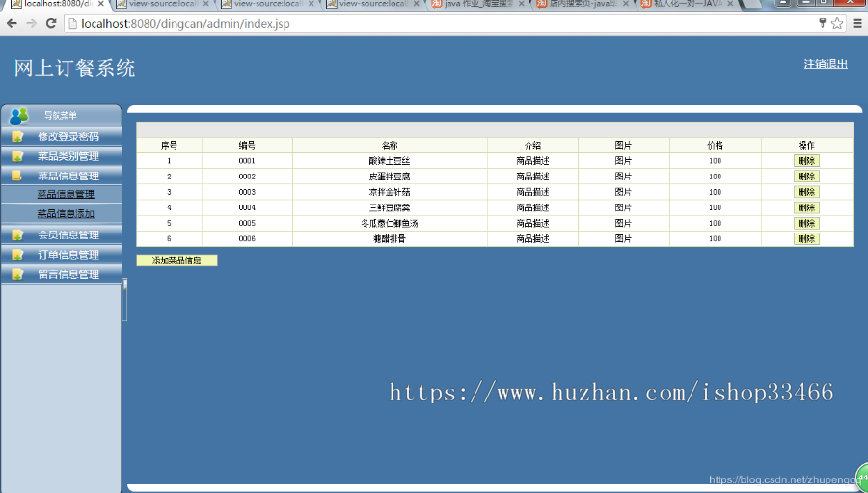Viewport: 868px width, 493px height.
Task: Click the browser back arrow
Action: point(12,24)
